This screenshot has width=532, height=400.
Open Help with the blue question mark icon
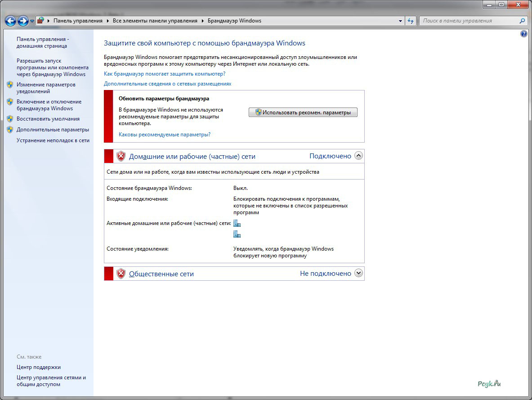click(524, 34)
